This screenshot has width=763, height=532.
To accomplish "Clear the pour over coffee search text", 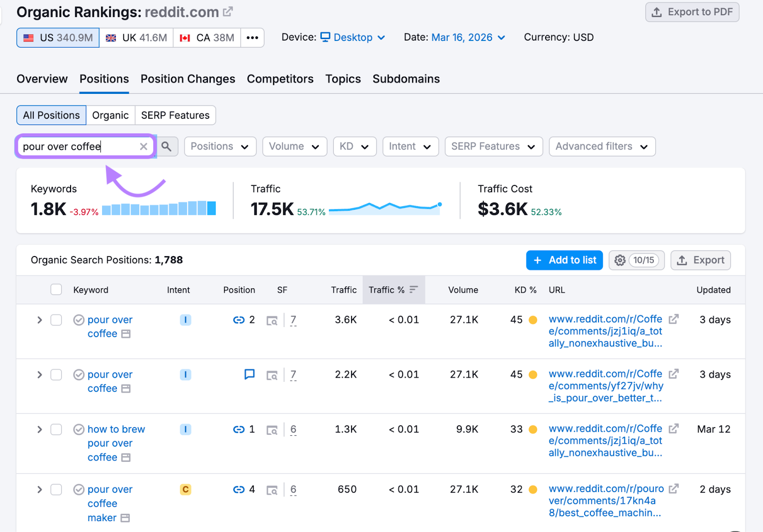I will point(143,146).
